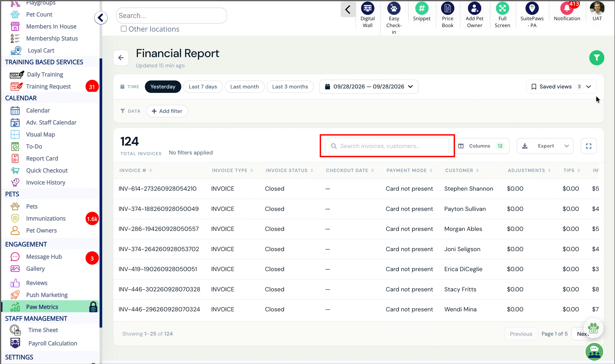
Task: Open Message Hub in the sidebar
Action: coord(44,257)
